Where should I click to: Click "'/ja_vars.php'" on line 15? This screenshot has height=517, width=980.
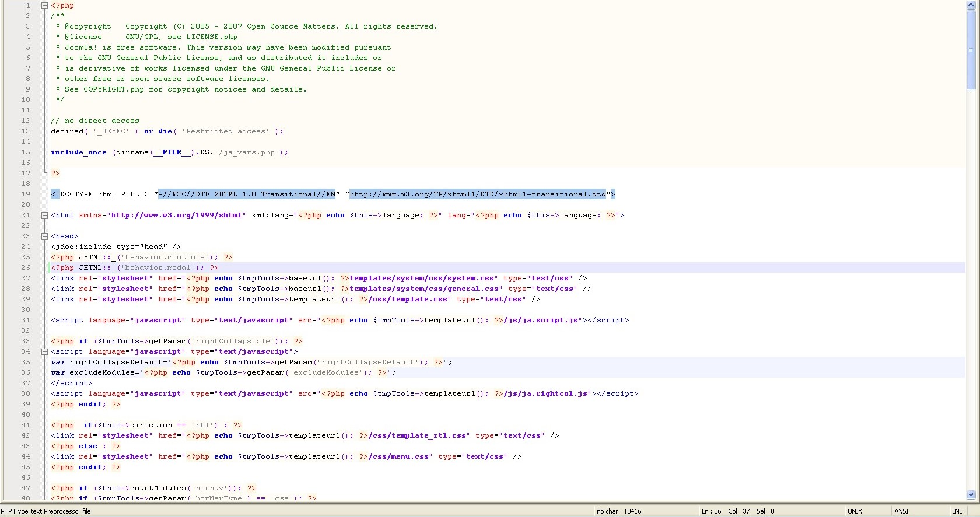coord(247,152)
